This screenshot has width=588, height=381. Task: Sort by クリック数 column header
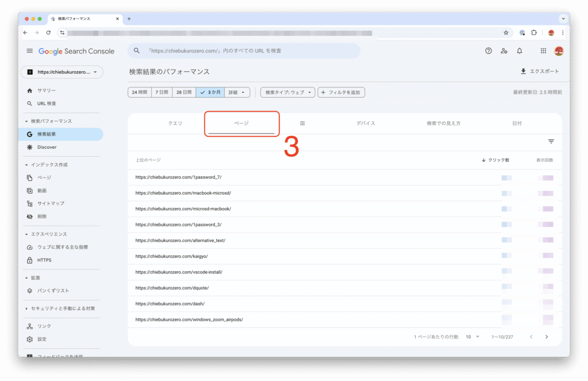(496, 160)
